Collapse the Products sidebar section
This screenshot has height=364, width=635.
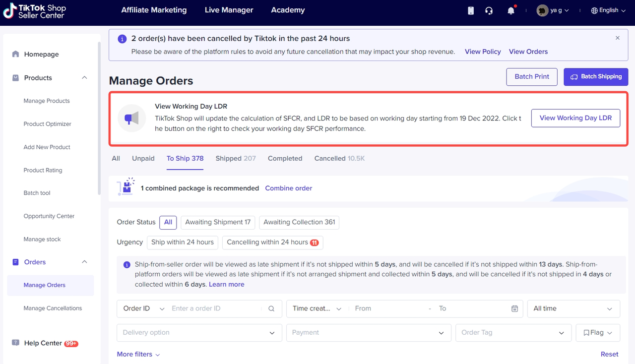84,78
